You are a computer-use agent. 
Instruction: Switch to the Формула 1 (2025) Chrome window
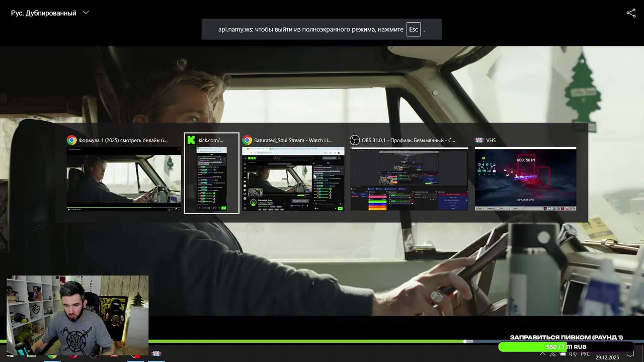[124, 174]
